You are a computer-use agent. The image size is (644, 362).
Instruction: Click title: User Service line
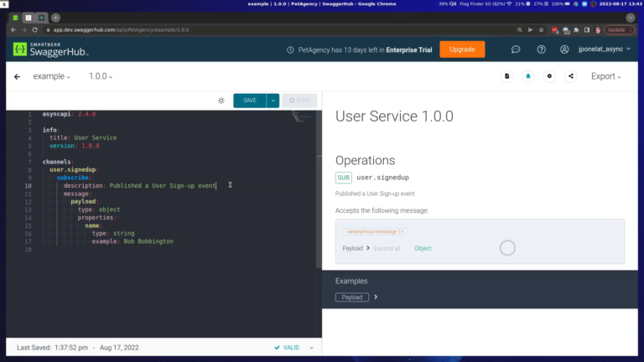tap(83, 138)
